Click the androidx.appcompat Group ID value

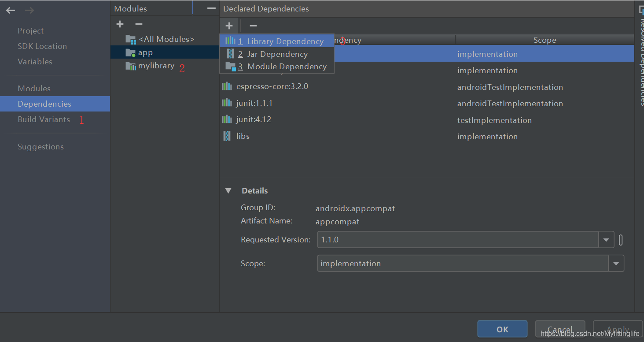[x=355, y=208]
